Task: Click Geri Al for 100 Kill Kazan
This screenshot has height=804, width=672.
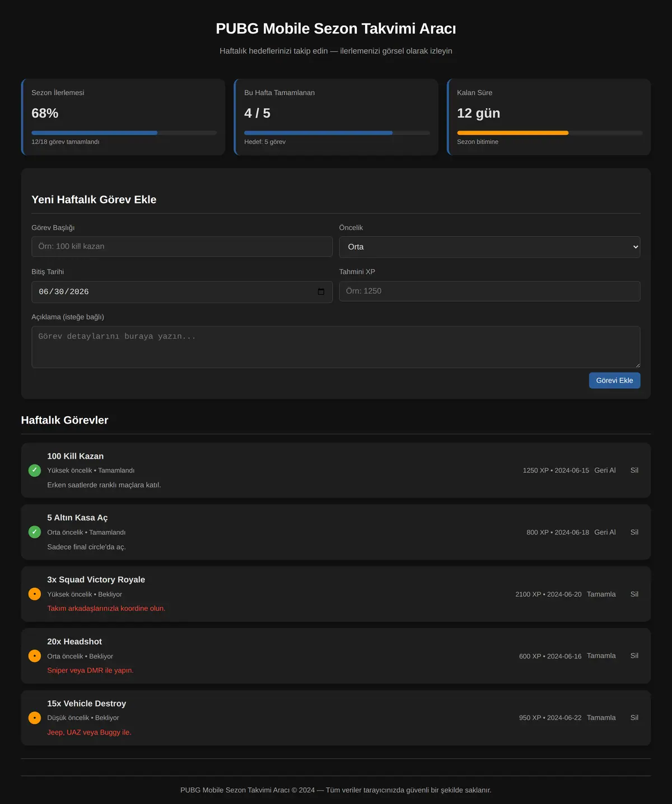Action: (x=605, y=470)
